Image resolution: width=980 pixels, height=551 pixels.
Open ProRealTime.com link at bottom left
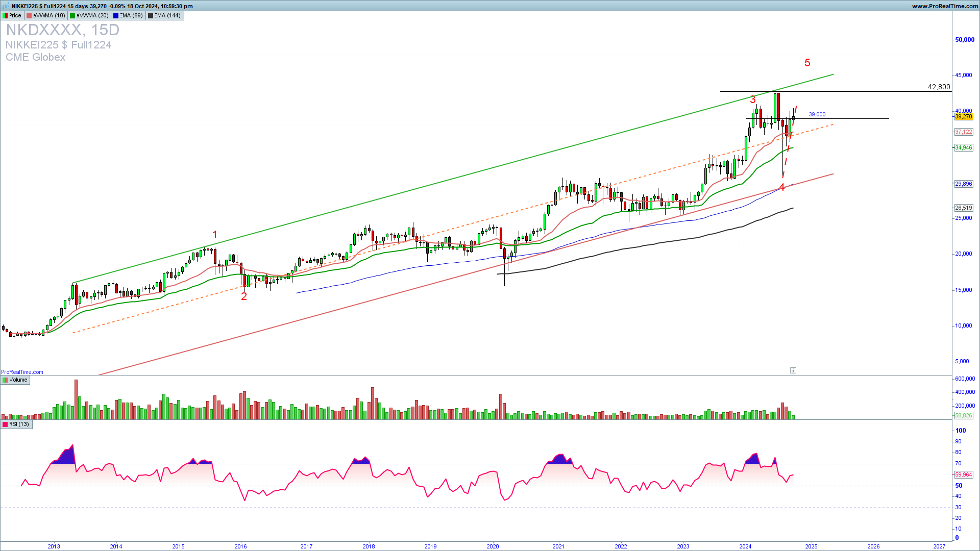[x=22, y=372]
